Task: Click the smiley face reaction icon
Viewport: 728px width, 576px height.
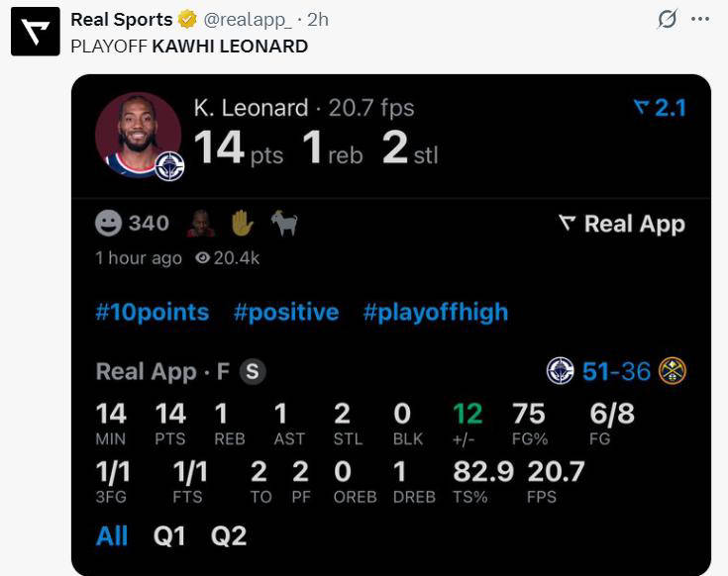Action: [108, 224]
